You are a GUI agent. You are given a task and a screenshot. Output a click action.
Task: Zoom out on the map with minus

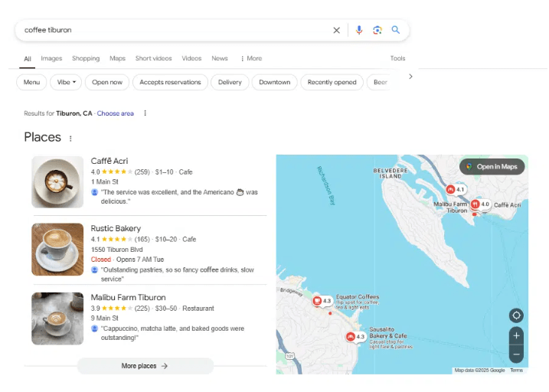click(x=516, y=354)
